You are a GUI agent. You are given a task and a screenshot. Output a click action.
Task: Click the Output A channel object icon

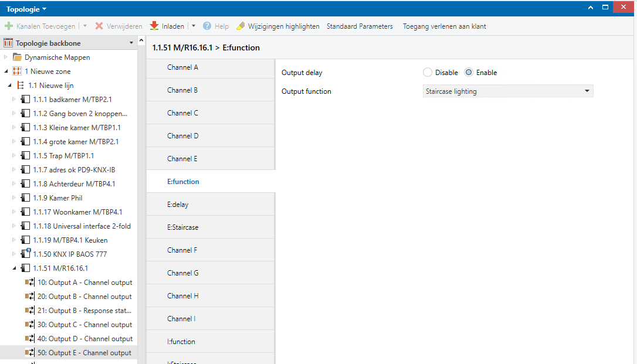pos(30,283)
